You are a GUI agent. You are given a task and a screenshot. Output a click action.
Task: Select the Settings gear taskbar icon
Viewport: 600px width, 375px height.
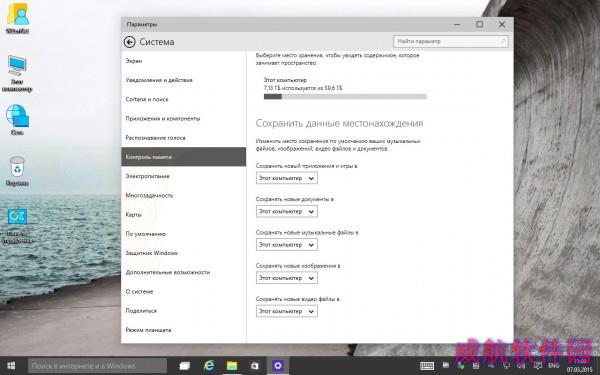pyautogui.click(x=278, y=366)
